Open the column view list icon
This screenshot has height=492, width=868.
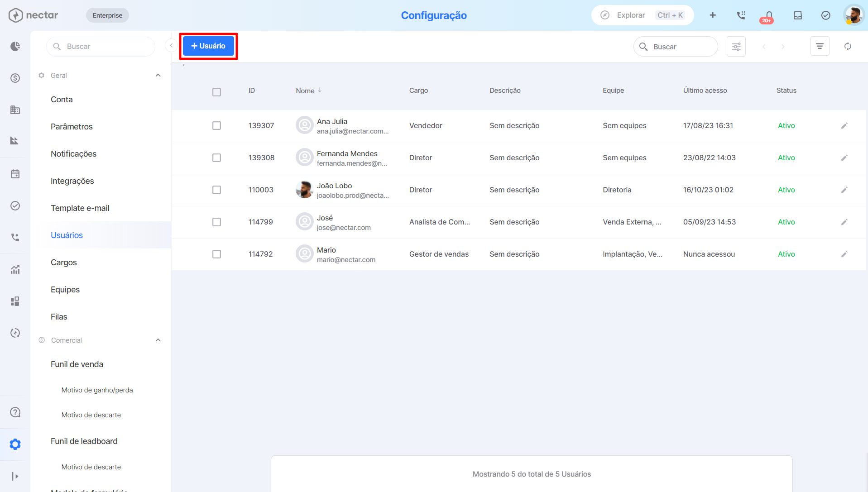pos(820,46)
